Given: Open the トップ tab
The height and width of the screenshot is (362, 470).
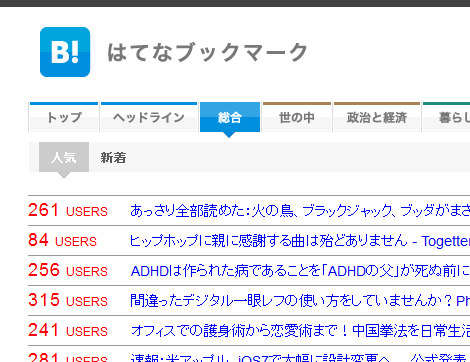Looking at the screenshot, I should coord(64,117).
